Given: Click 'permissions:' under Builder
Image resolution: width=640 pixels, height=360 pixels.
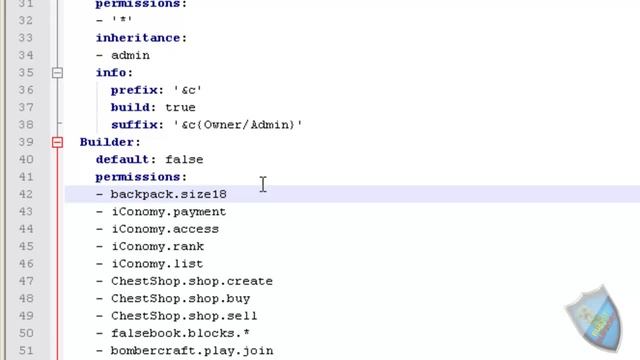Looking at the screenshot, I should (141, 177).
